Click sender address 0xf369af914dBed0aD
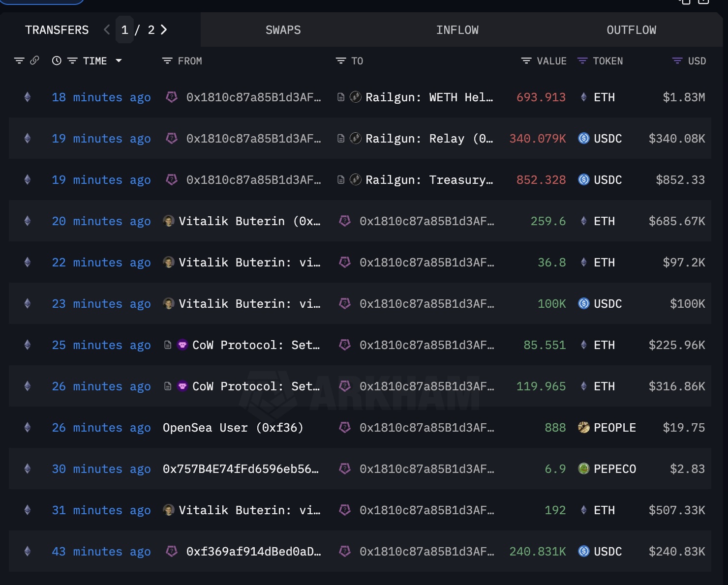The image size is (728, 585). click(254, 552)
